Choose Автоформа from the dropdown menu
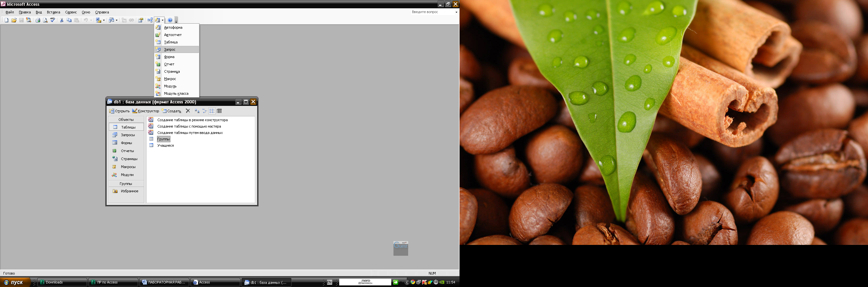Image resolution: width=868 pixels, height=287 pixels. [x=176, y=27]
